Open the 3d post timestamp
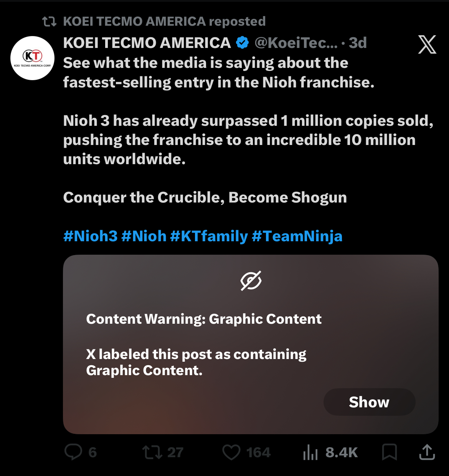Image resolution: width=449 pixels, height=476 pixels. pyautogui.click(x=358, y=43)
